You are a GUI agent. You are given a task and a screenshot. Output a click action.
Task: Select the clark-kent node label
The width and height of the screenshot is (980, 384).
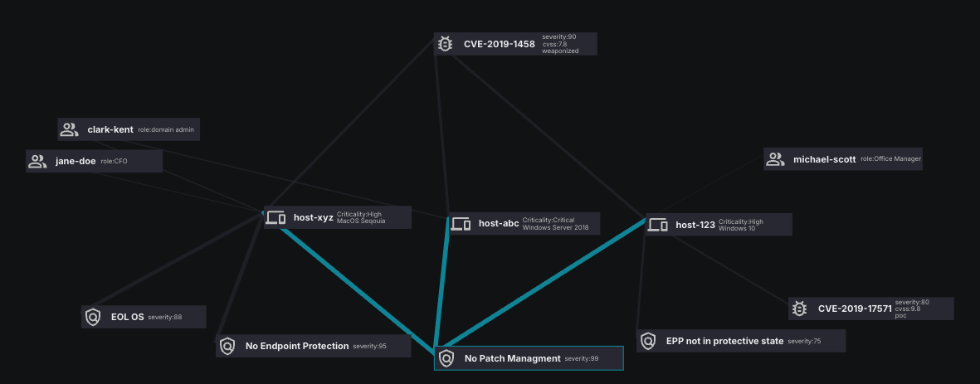click(110, 129)
